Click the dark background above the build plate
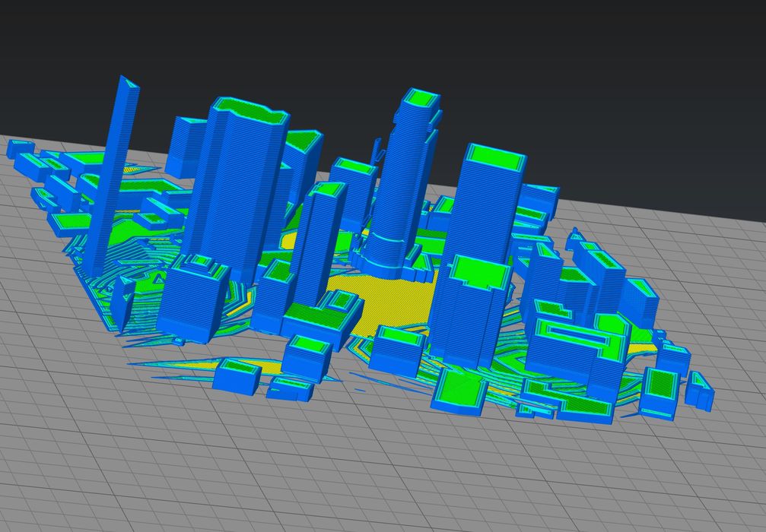 (x=380, y=38)
